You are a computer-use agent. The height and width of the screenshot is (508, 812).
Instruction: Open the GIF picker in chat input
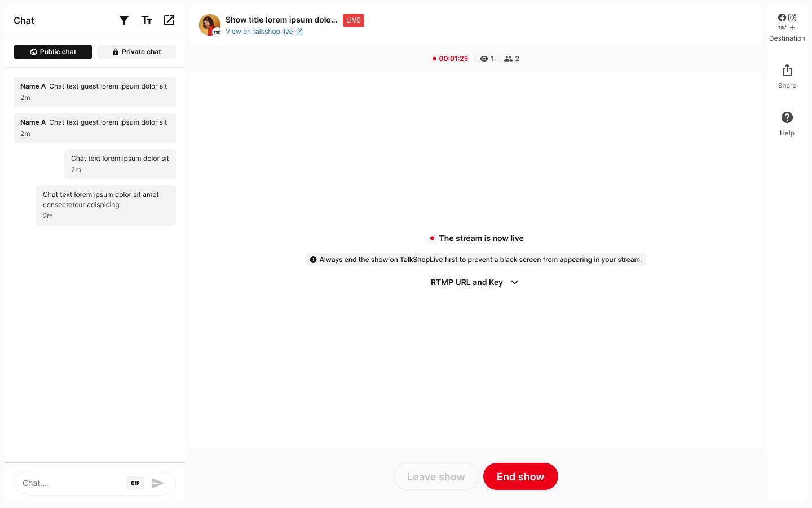point(135,483)
